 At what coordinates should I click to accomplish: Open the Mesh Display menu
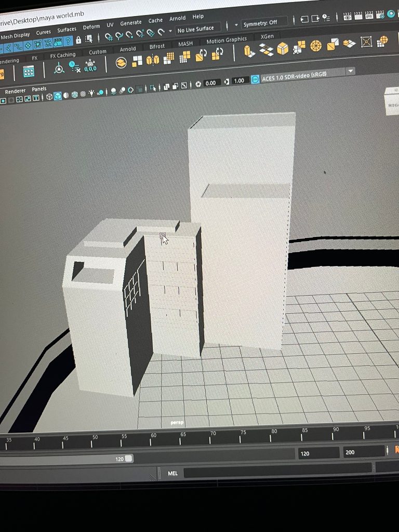tap(15, 36)
